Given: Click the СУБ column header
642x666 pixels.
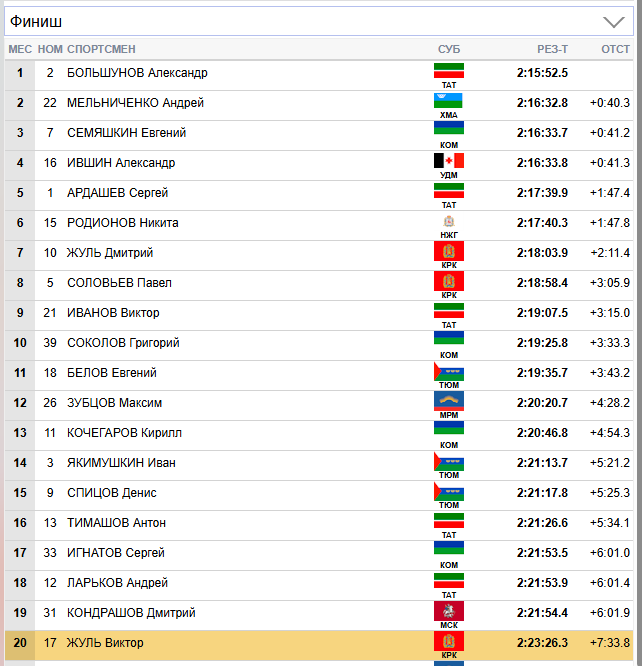Looking at the screenshot, I should (x=449, y=49).
